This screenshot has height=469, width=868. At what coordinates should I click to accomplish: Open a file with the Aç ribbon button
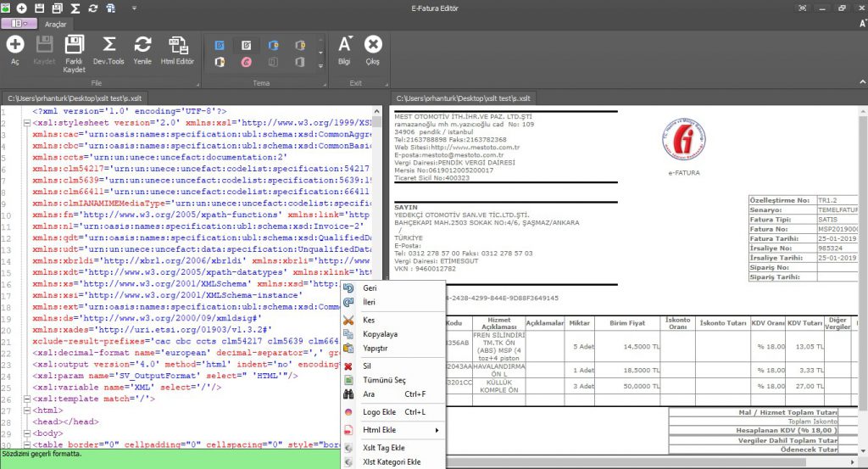click(15, 50)
